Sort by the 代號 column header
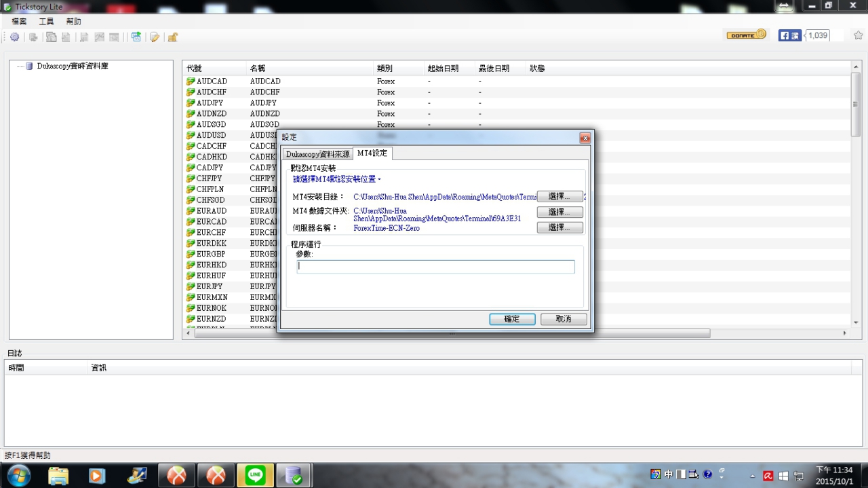The width and height of the screenshot is (868, 488). pyautogui.click(x=214, y=69)
